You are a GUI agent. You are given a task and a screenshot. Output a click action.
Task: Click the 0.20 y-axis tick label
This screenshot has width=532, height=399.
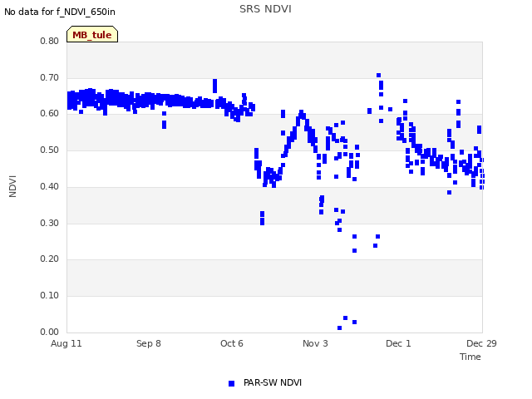click(x=50, y=259)
